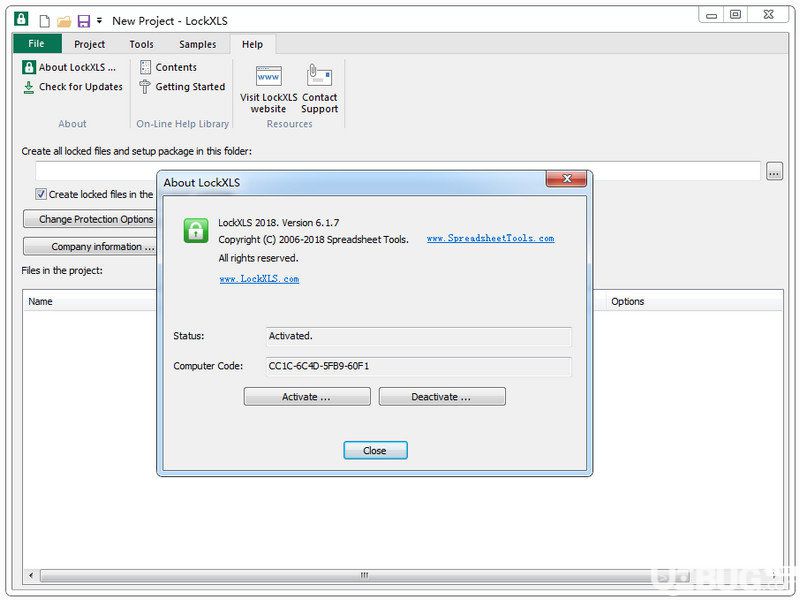800x600 pixels.
Task: Click the Computer Code field
Action: point(418,367)
